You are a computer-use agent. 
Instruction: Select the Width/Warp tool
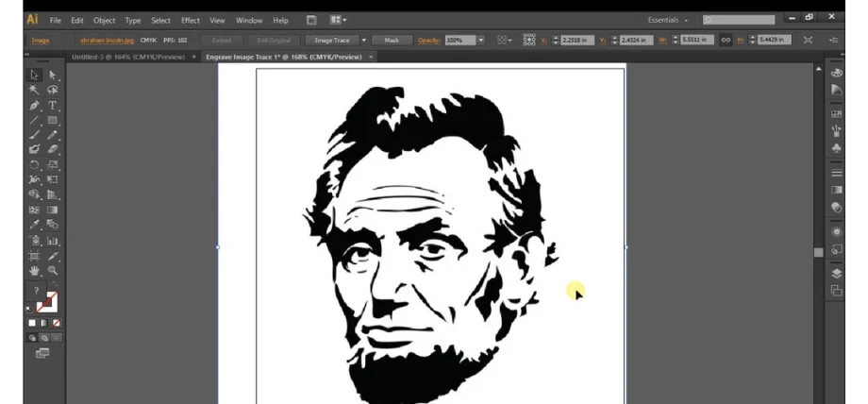point(34,179)
